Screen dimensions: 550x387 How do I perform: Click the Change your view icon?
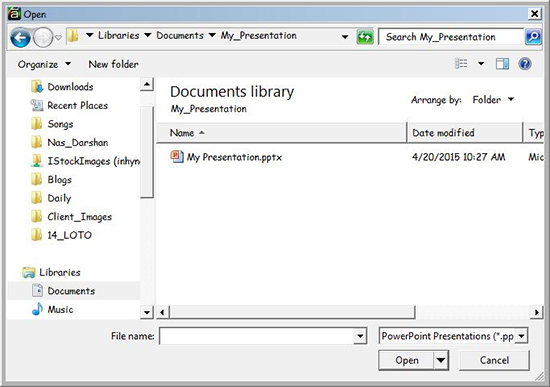pyautogui.click(x=461, y=64)
